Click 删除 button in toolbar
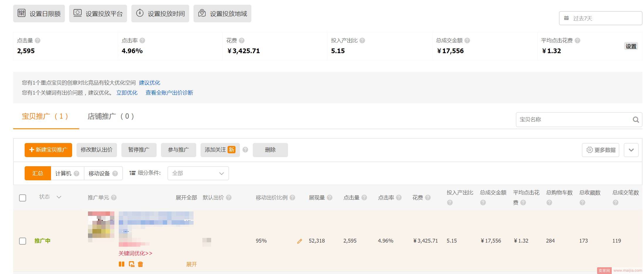 270,150
